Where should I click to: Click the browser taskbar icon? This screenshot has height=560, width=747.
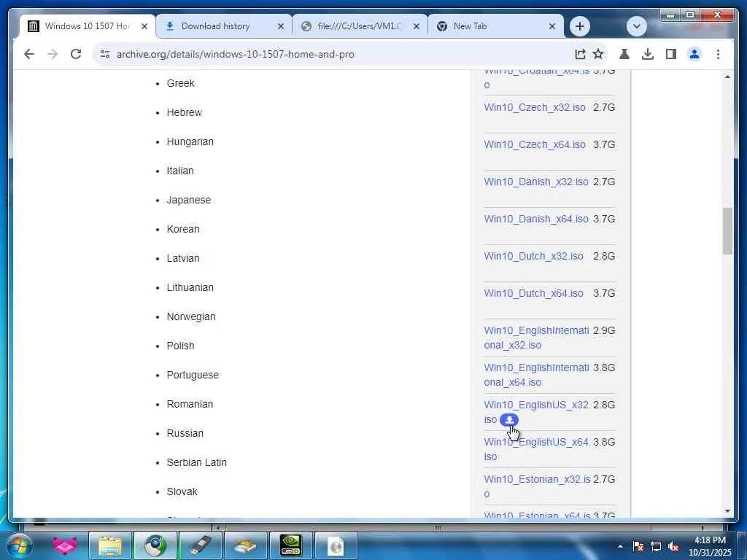[x=155, y=545]
